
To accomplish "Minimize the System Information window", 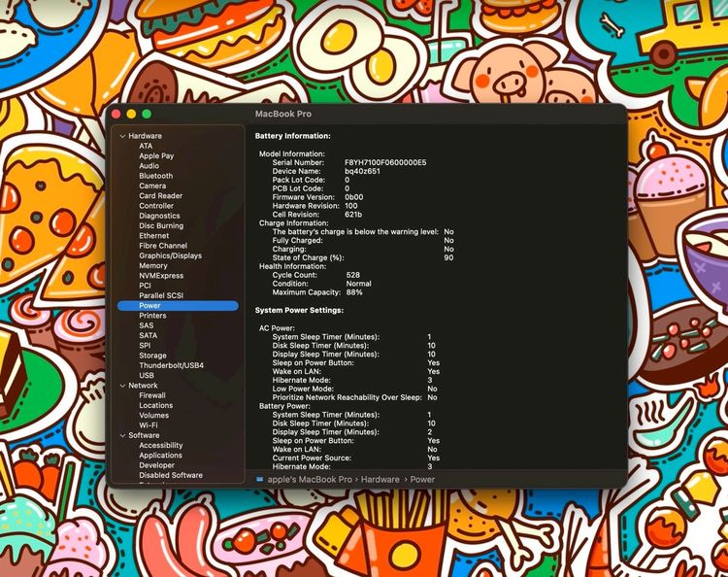I will 132,114.
